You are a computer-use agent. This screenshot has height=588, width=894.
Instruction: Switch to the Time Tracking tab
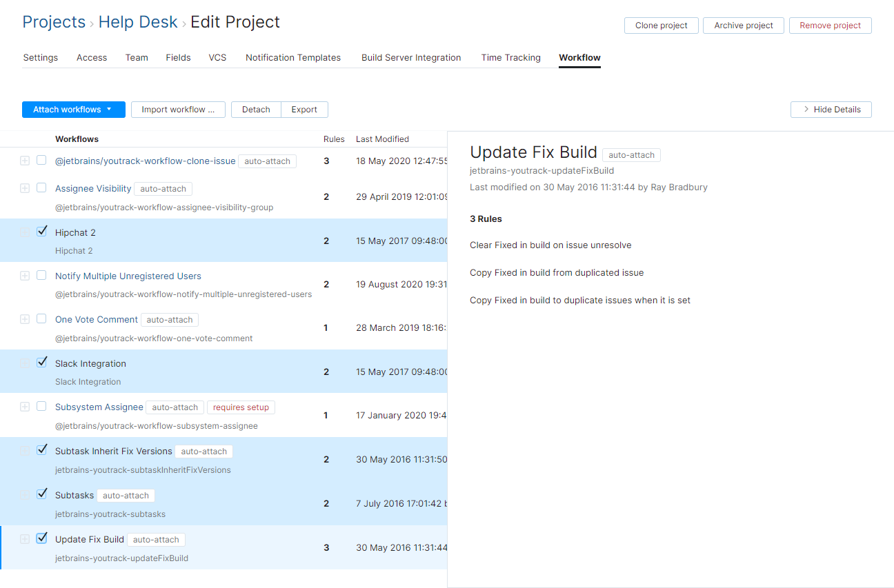510,58
